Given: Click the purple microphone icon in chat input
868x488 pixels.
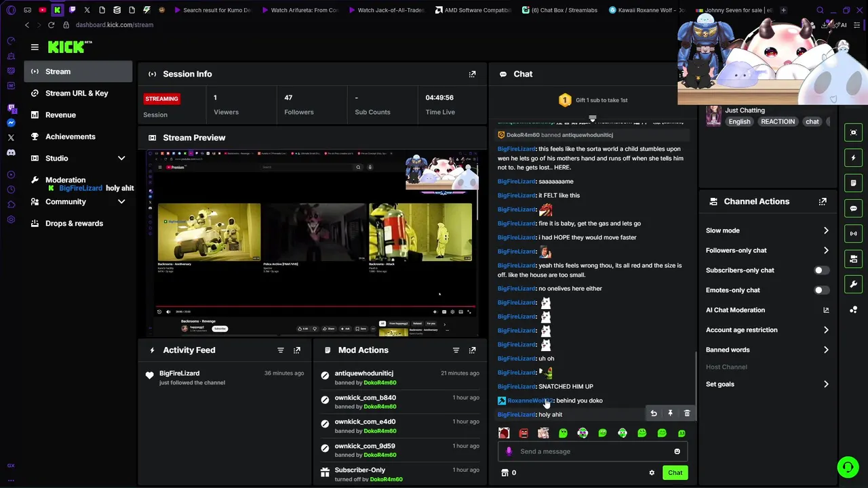Looking at the screenshot, I should pos(509,451).
